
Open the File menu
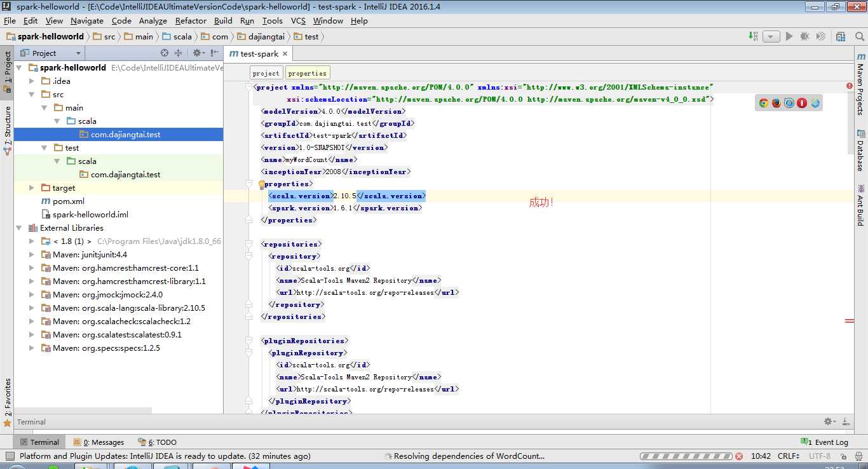pos(10,20)
